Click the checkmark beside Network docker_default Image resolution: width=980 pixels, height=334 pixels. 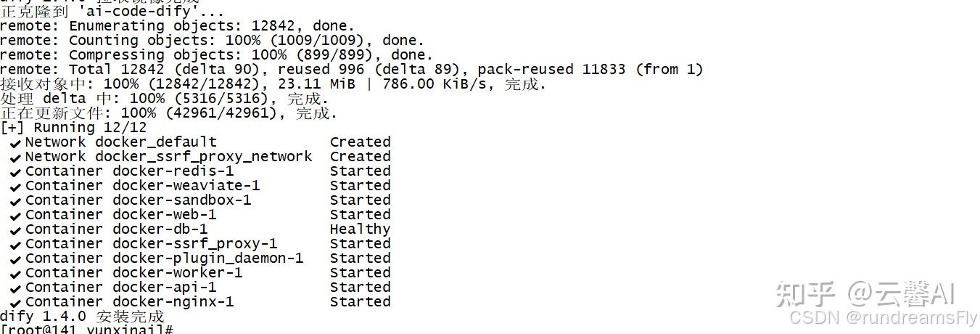15,143
